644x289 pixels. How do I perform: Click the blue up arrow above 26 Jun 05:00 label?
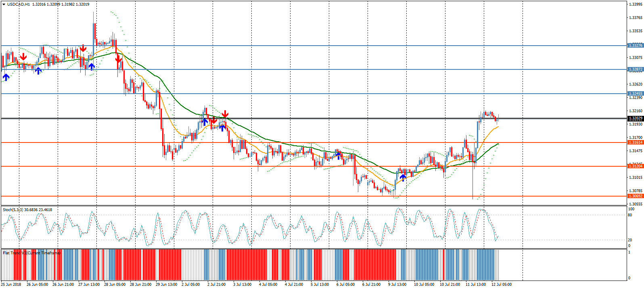click(x=38, y=71)
